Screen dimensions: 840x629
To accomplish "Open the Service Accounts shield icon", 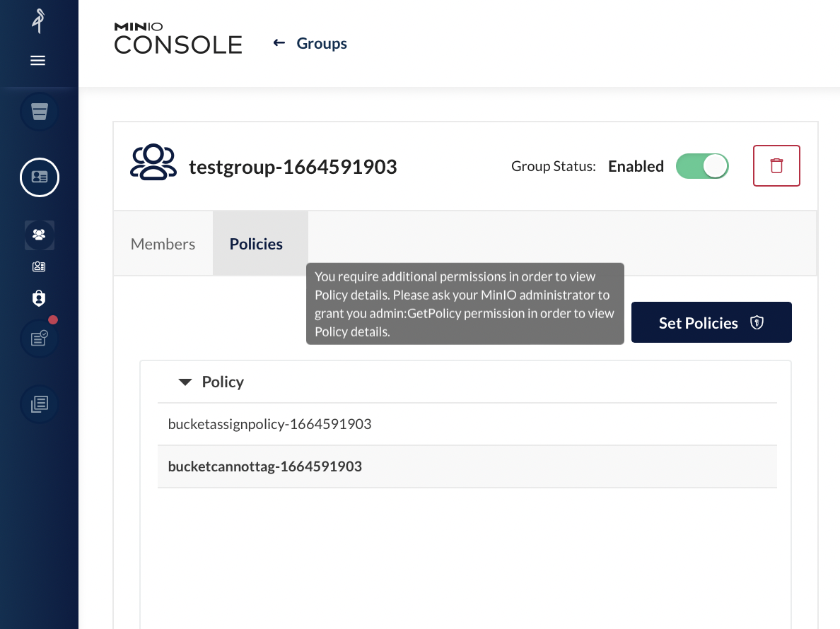I will point(39,298).
